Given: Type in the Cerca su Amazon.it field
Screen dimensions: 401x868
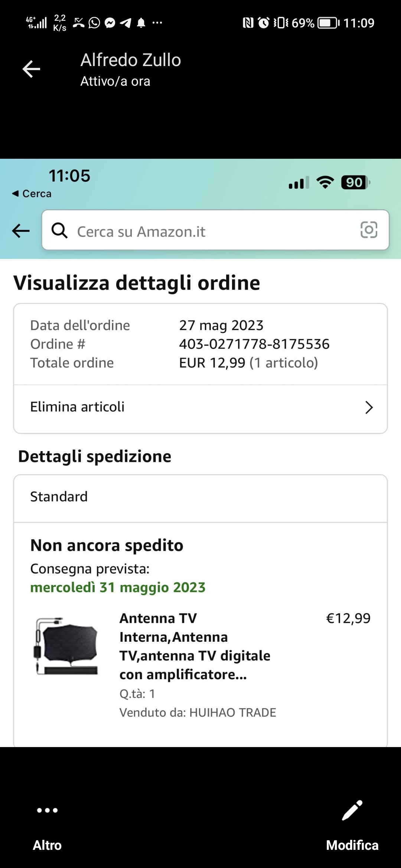Looking at the screenshot, I should [x=208, y=231].
